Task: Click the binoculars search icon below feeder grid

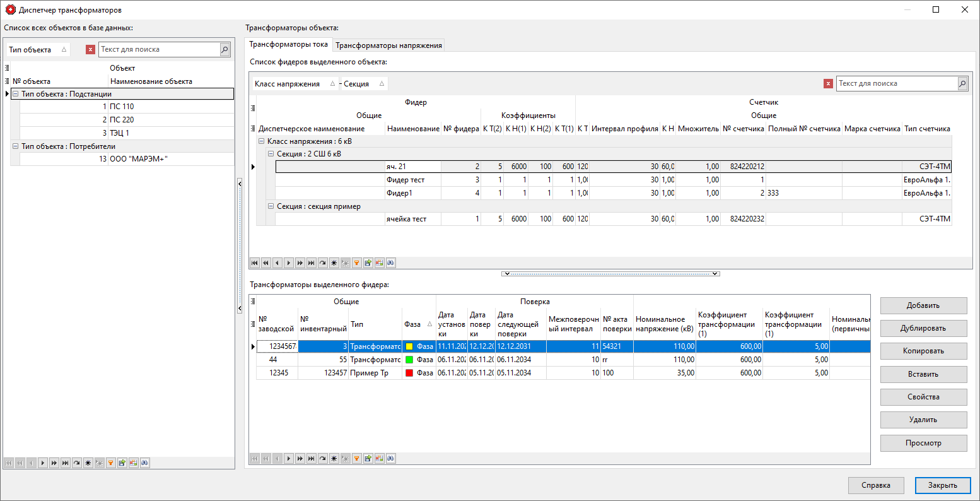Action: point(391,262)
